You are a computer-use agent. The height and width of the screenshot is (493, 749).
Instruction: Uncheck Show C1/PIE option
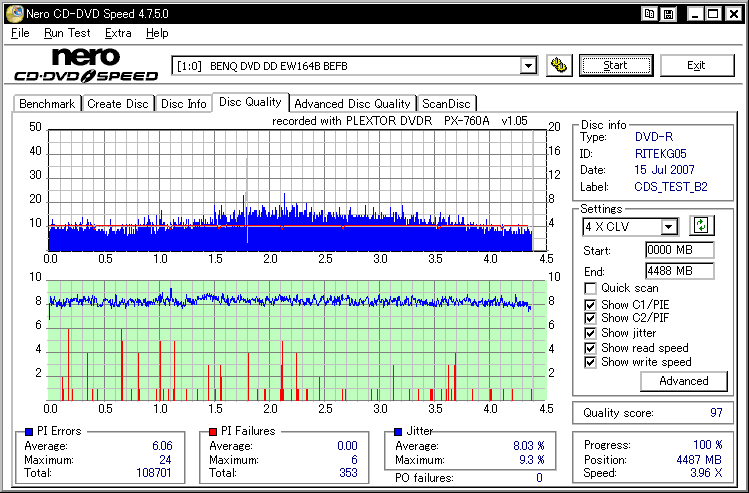(x=590, y=305)
